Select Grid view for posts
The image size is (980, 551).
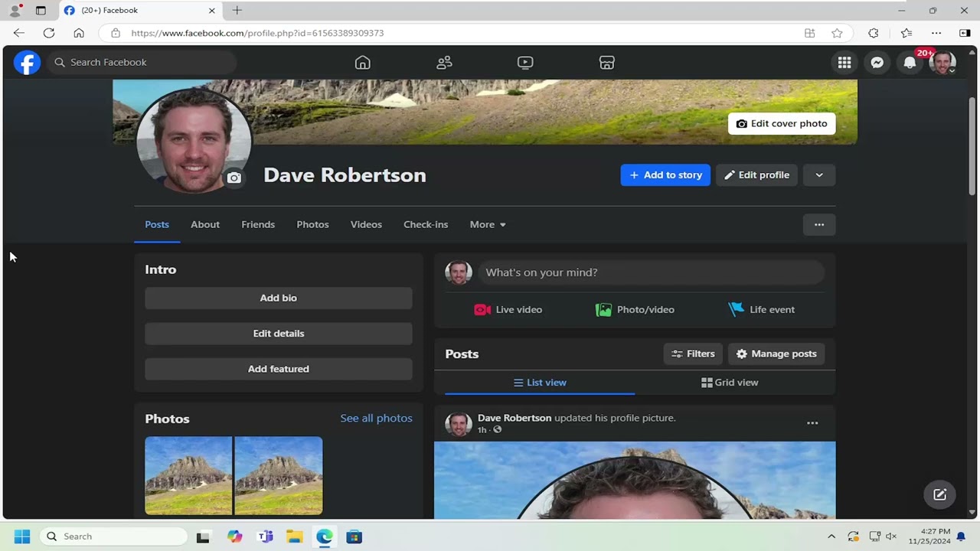(730, 383)
